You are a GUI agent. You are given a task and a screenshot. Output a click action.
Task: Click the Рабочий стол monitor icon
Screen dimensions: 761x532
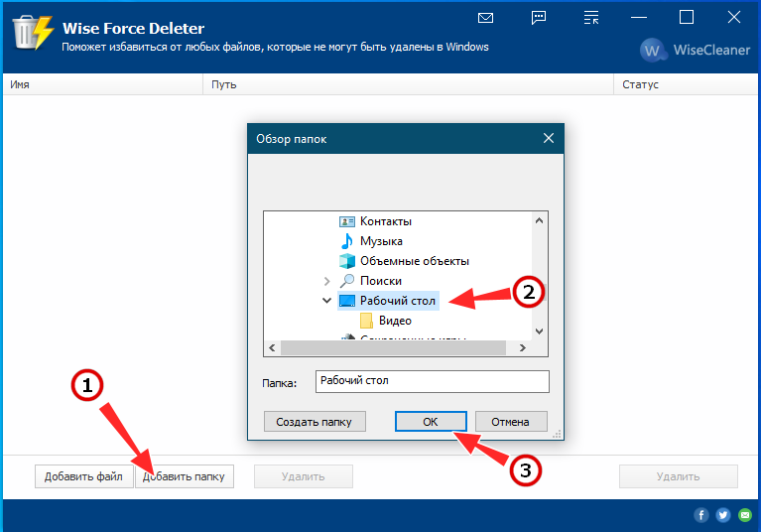tap(346, 301)
